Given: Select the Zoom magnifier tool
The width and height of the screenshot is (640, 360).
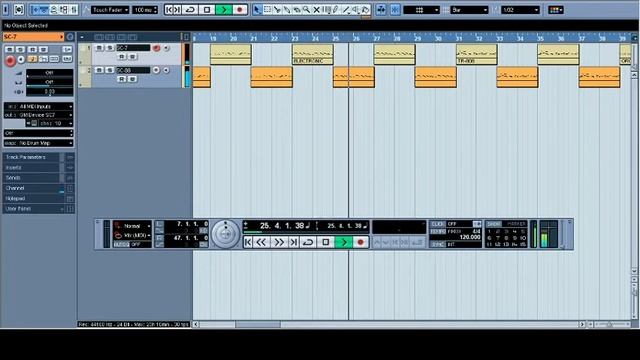Looking at the screenshot, I should tap(306, 9).
